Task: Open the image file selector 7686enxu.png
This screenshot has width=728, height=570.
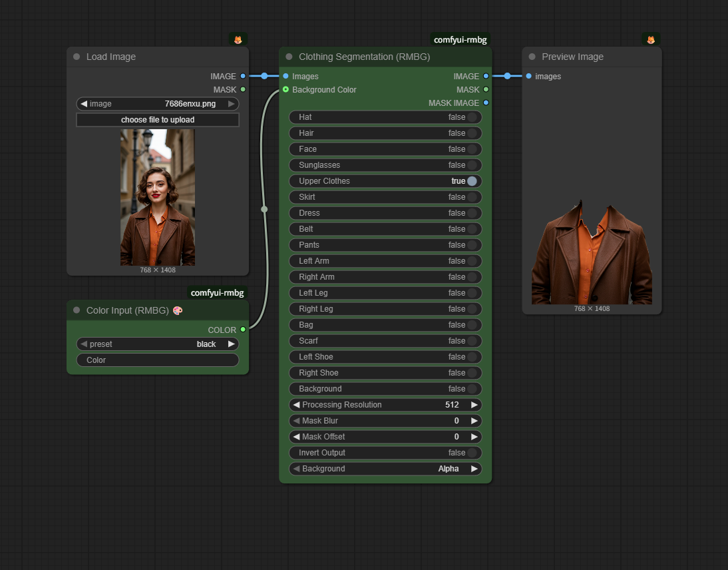Action: tap(158, 104)
